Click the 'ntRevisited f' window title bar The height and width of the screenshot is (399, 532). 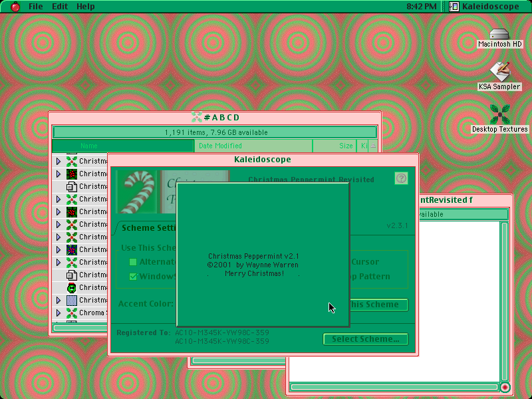pyautogui.click(x=465, y=200)
